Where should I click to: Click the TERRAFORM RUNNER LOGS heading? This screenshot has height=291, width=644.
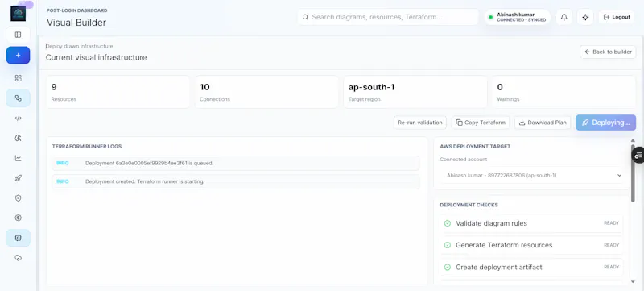(x=87, y=147)
